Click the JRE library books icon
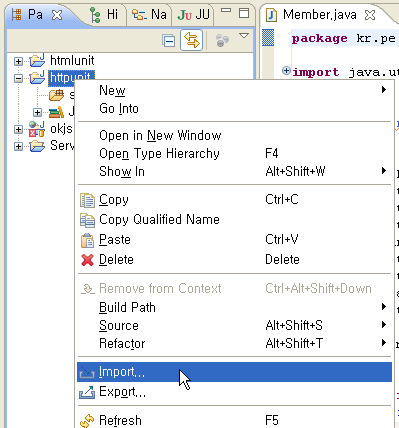 tap(56, 112)
